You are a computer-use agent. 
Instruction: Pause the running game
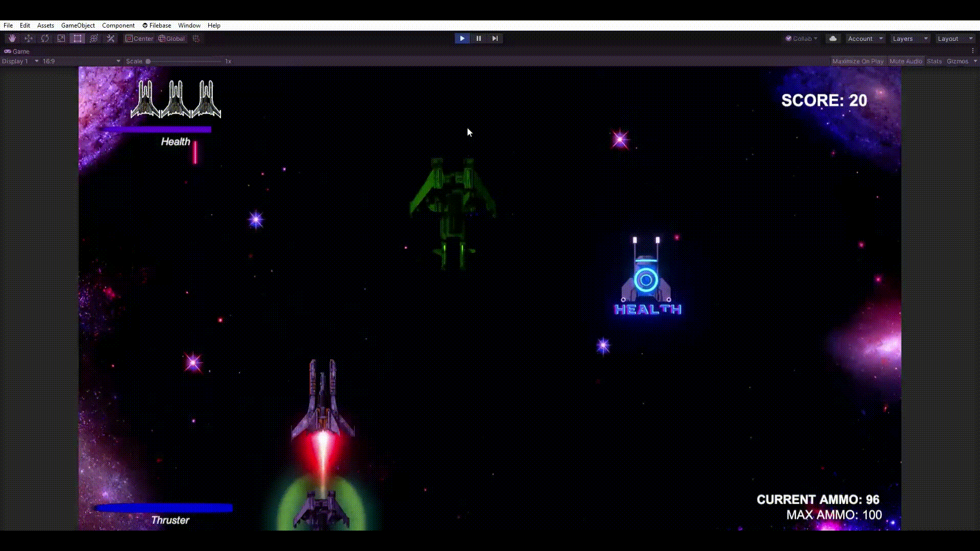coord(478,38)
